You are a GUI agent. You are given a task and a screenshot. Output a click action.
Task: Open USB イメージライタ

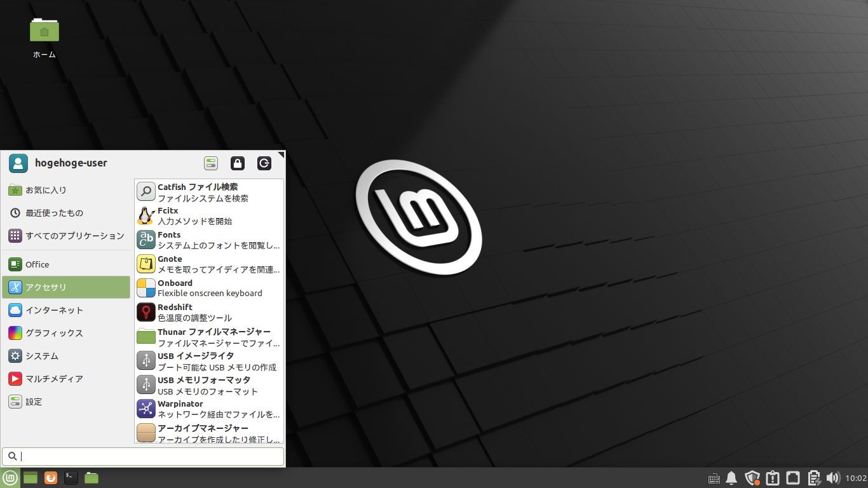209,361
